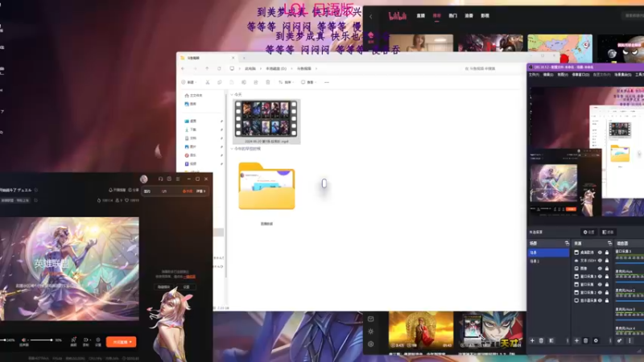Open OBS File menu

tap(534, 75)
